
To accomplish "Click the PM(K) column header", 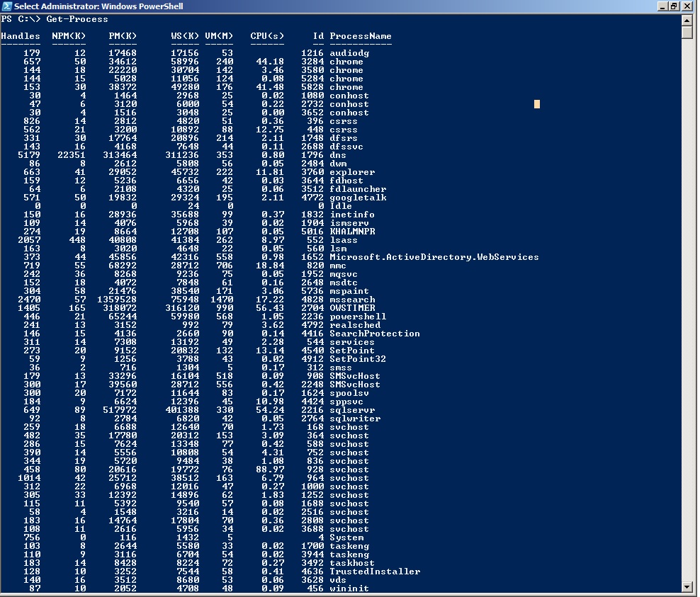I will point(123,36).
